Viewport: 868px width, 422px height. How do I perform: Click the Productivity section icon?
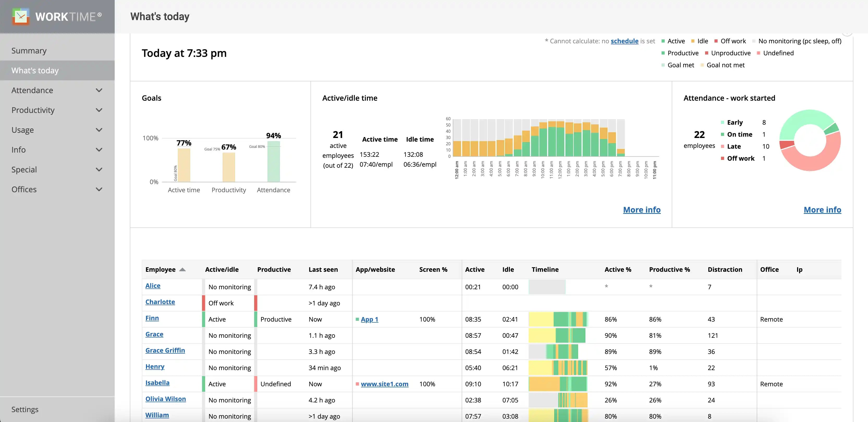pos(100,110)
